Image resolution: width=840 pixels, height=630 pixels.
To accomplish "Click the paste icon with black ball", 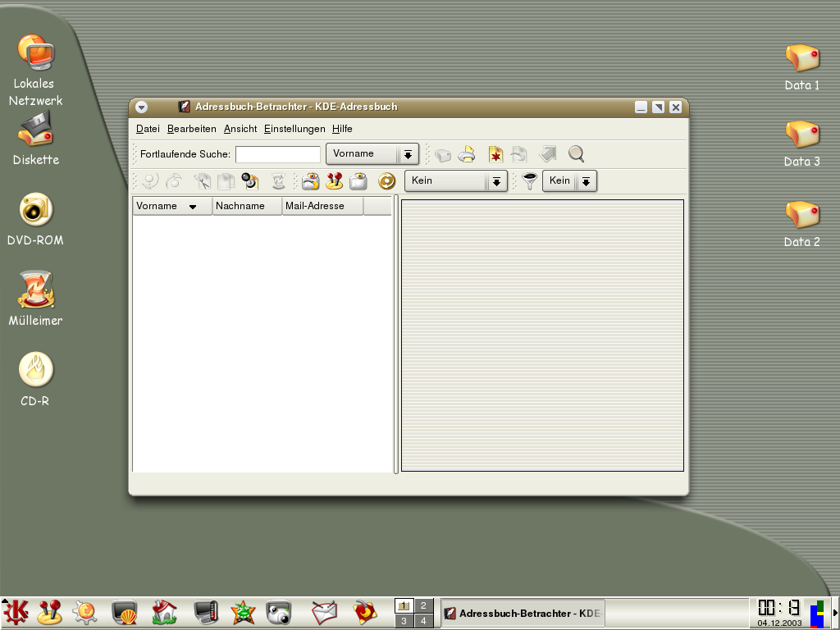I will point(250,181).
